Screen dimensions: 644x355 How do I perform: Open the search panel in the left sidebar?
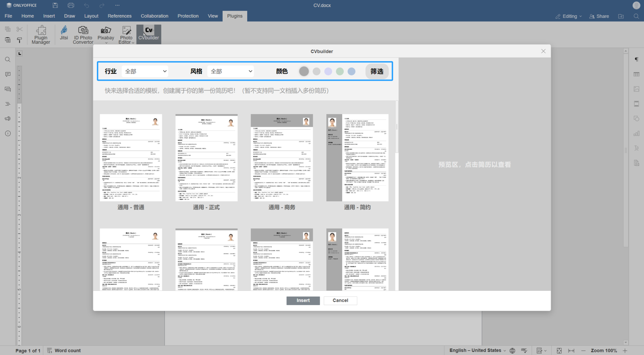click(x=8, y=59)
